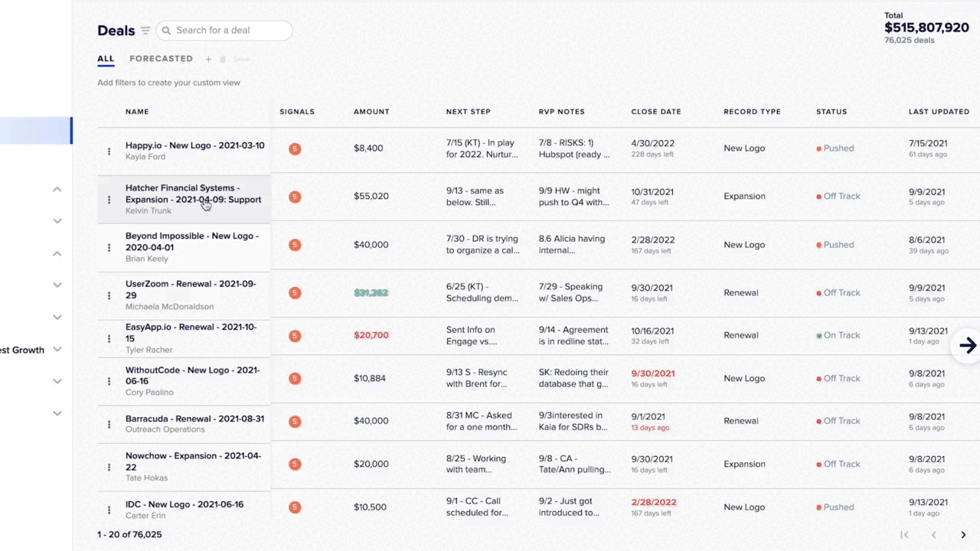Image resolution: width=980 pixels, height=551 pixels.
Task: Open the filter icon beside Deals heading
Action: (x=145, y=31)
